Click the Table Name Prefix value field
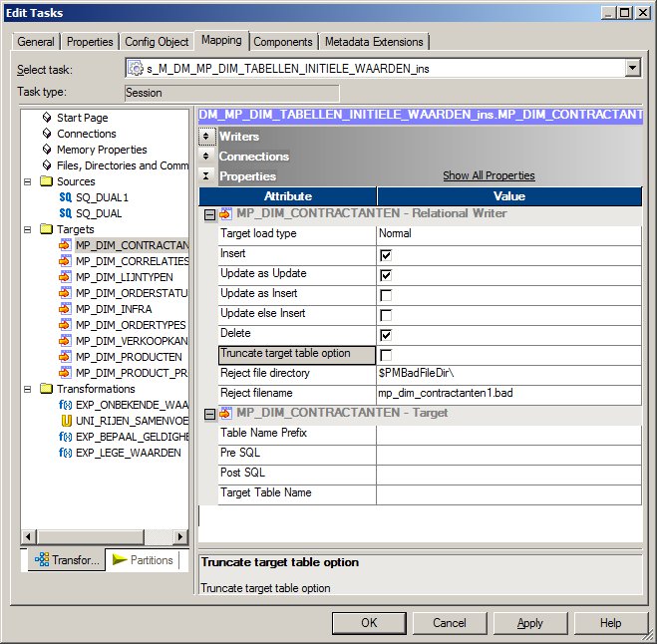 (508, 434)
